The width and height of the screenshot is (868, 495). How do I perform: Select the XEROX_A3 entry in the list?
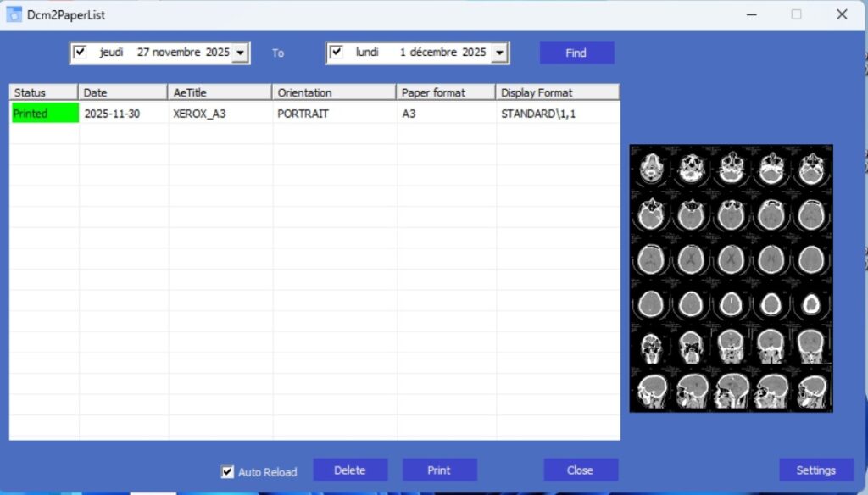[x=200, y=114]
